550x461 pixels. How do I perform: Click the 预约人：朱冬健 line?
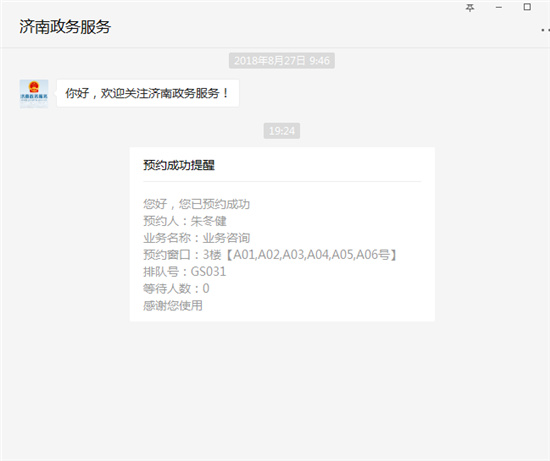coord(185,221)
